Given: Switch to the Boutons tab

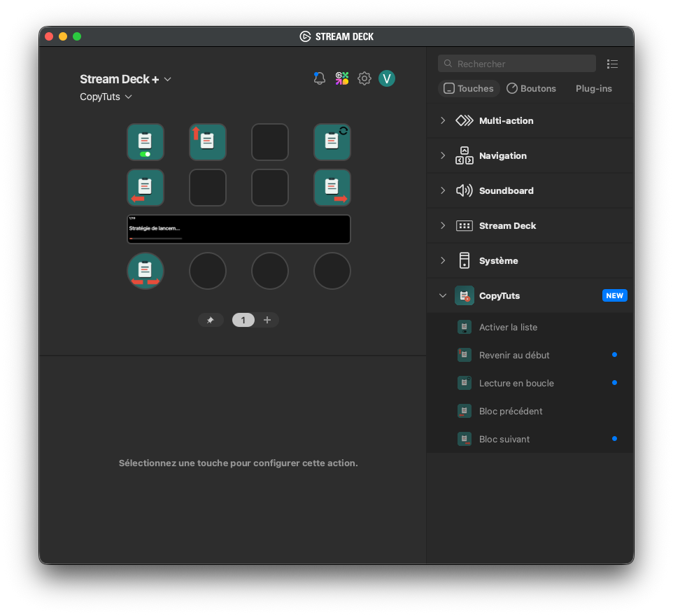Looking at the screenshot, I should 532,88.
